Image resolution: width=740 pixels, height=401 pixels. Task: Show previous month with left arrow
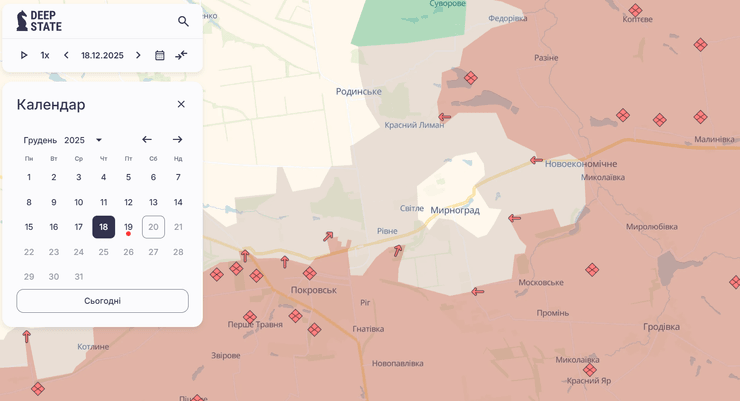[x=147, y=140]
